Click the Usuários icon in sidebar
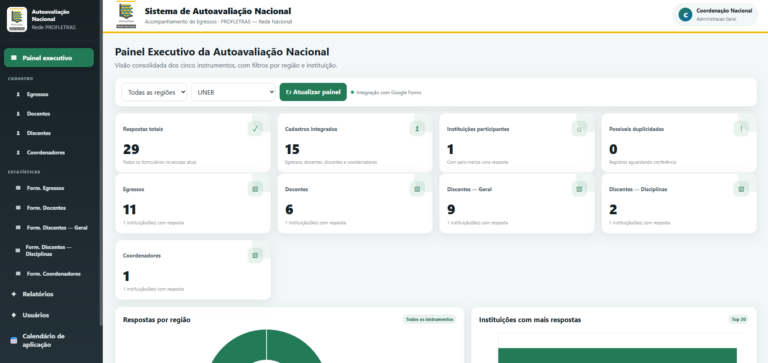 (x=14, y=315)
